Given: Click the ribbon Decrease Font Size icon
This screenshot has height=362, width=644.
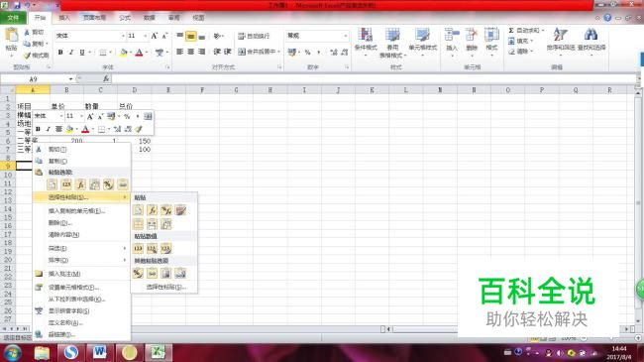Looking at the screenshot, I should click(164, 36).
